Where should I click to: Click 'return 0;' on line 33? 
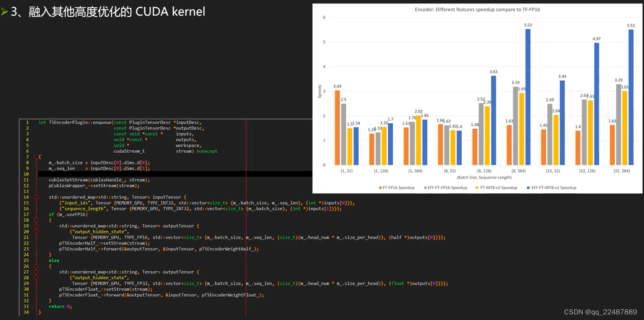click(60, 307)
